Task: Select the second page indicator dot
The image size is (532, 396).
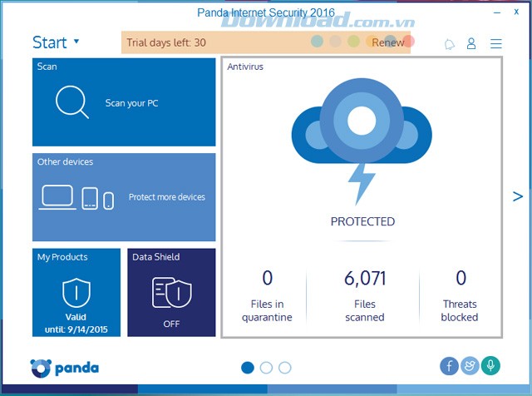Action: coord(266,367)
